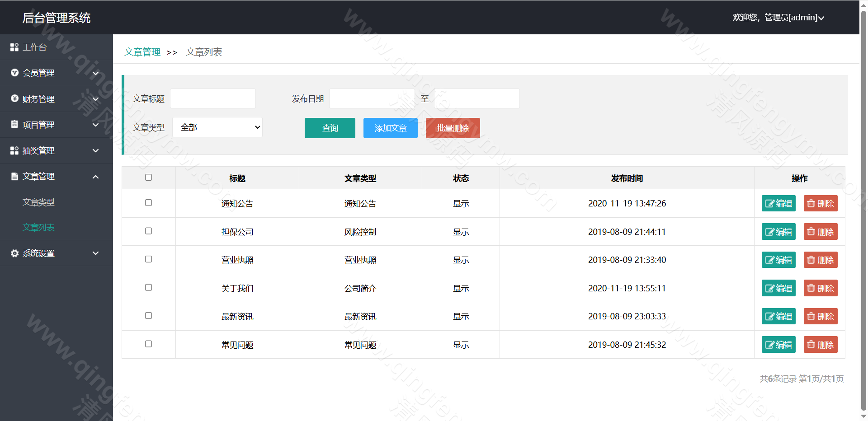Open 文章管理 breadcrumb link
This screenshot has width=868, height=421.
142,52
